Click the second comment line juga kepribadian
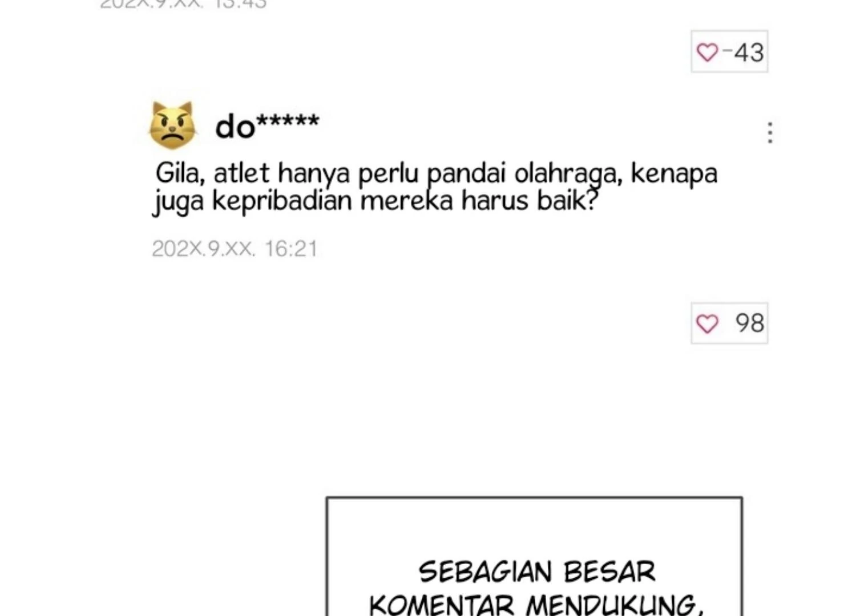 pyautogui.click(x=374, y=201)
